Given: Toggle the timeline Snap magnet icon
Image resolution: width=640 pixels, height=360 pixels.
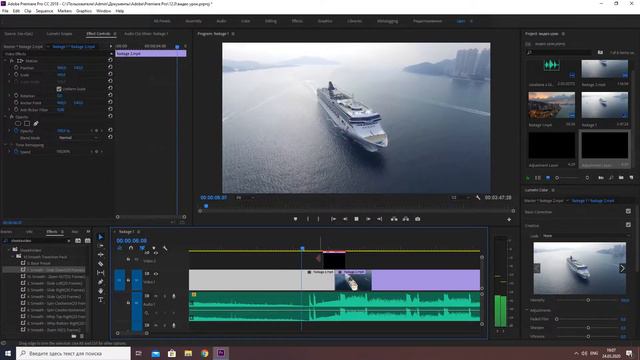Looking at the screenshot, I should 131,248.
